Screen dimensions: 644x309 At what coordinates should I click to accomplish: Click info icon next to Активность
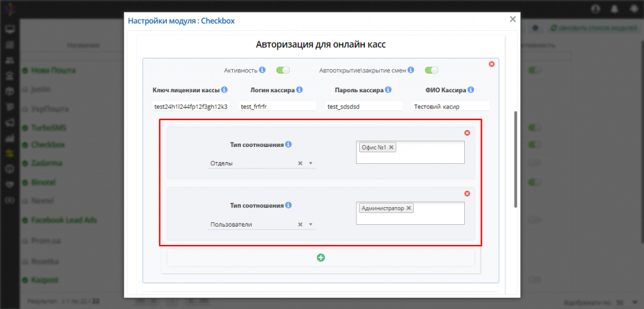(262, 70)
